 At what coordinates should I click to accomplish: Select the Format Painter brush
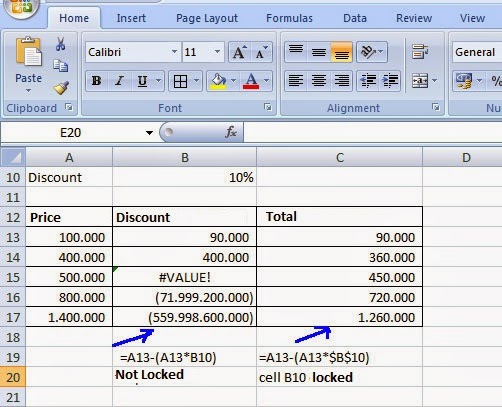[61, 88]
